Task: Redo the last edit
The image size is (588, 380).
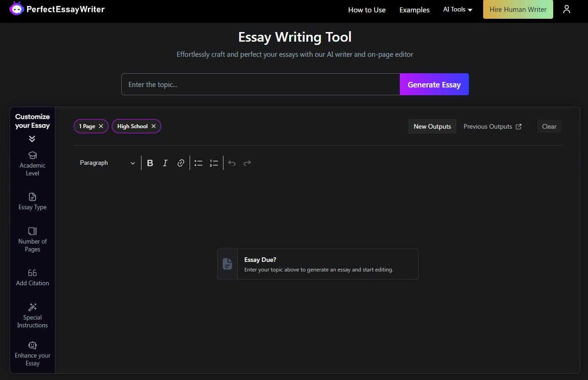Action: (x=247, y=163)
